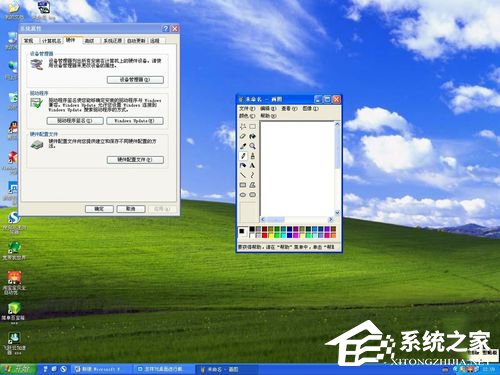Screen dimensions: 500x375
Task: Select the Brush tool in Paint
Action: click(253, 156)
